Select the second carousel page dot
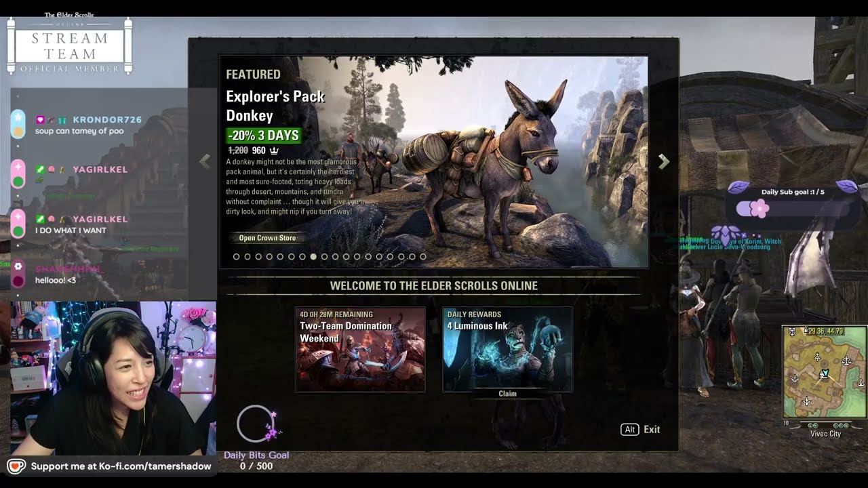Image resolution: width=868 pixels, height=488 pixels. click(x=248, y=257)
